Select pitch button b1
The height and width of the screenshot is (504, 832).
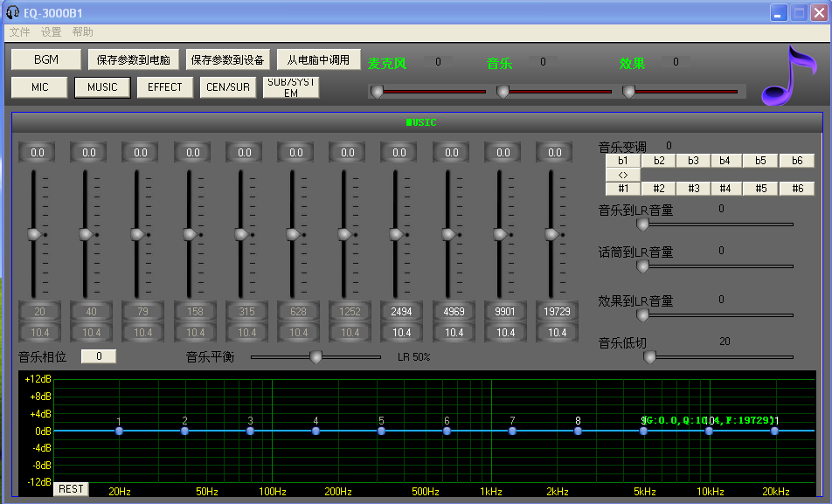[x=623, y=160]
